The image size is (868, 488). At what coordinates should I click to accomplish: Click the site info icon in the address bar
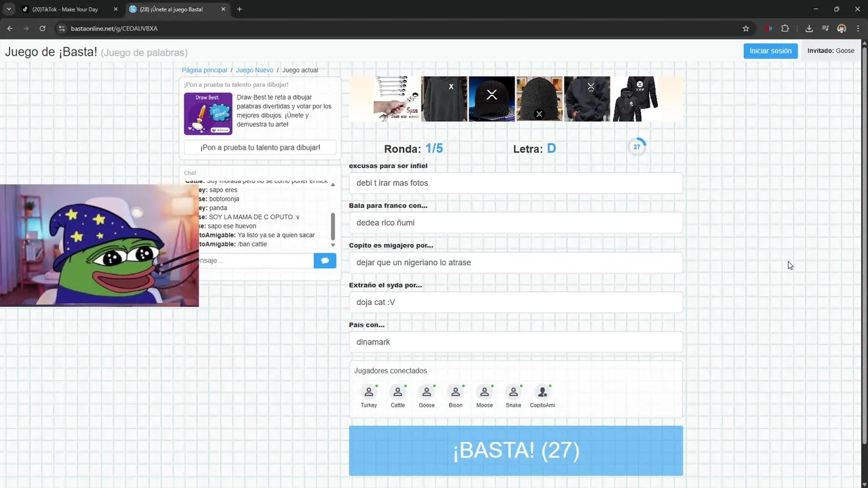[x=62, y=28]
